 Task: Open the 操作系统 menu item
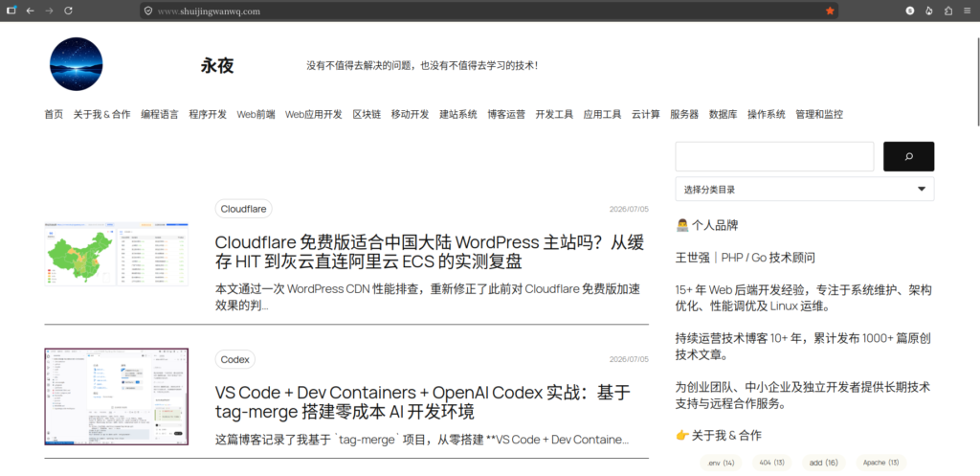click(767, 115)
